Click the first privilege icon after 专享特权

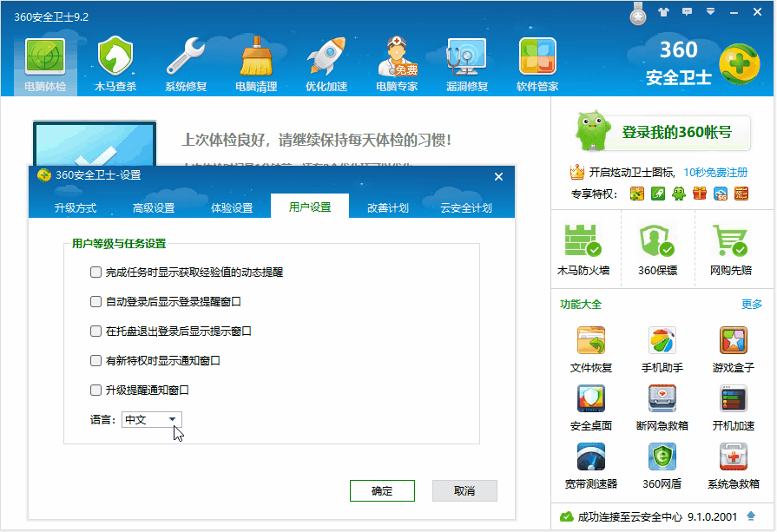click(636, 194)
